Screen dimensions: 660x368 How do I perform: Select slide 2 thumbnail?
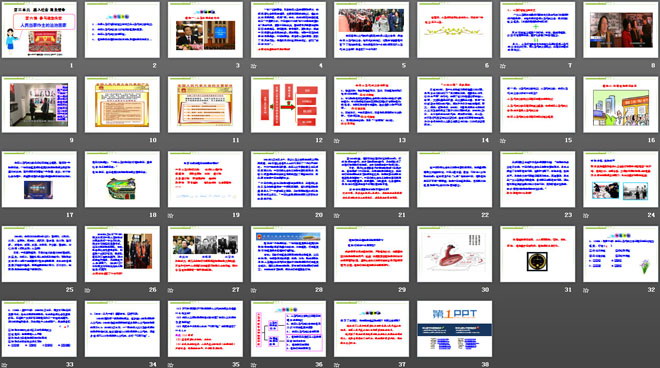122,30
